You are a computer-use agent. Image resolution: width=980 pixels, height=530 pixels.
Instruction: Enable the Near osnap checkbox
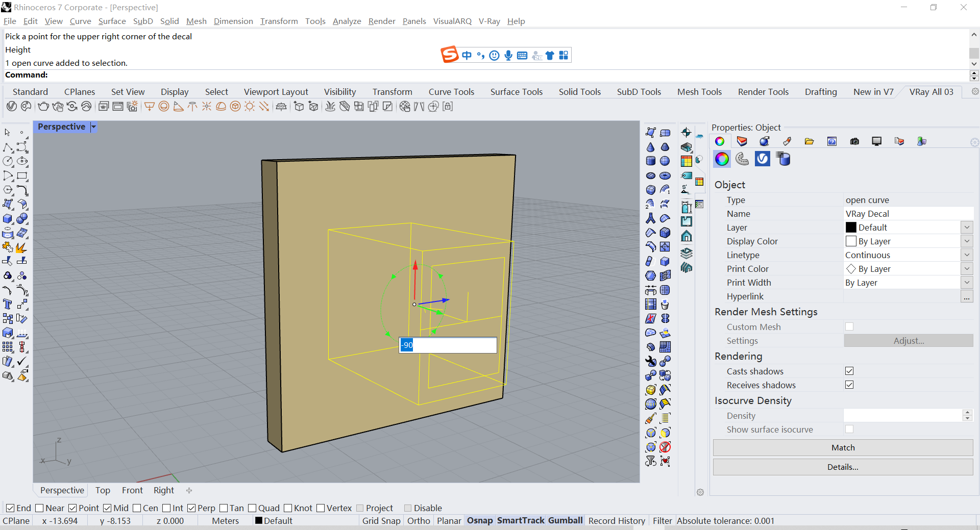click(39, 508)
